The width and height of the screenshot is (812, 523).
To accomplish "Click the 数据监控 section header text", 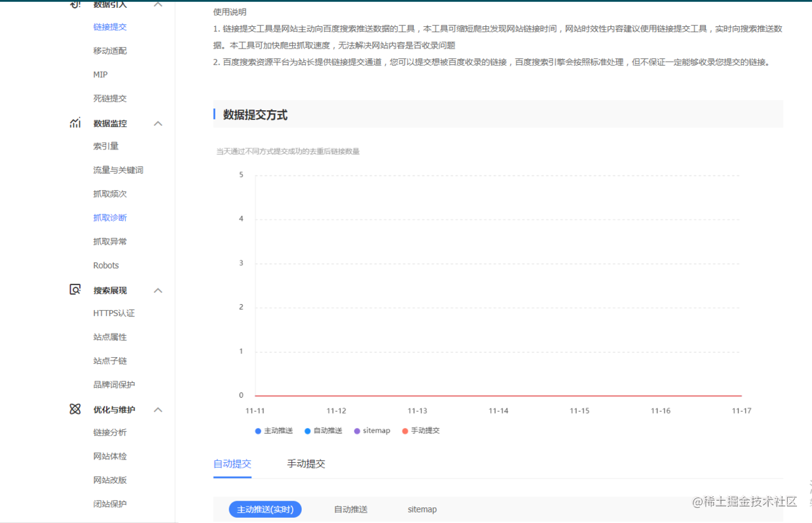I will (110, 123).
